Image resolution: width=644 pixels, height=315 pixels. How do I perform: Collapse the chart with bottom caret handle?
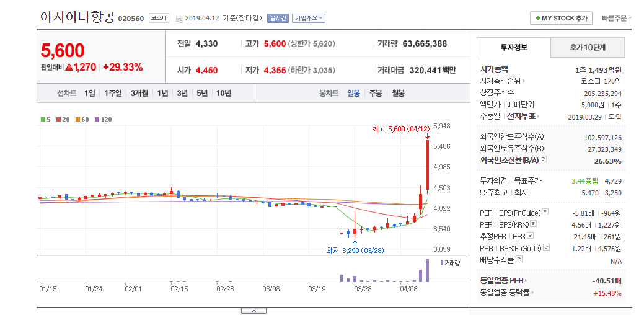pyautogui.click(x=254, y=311)
